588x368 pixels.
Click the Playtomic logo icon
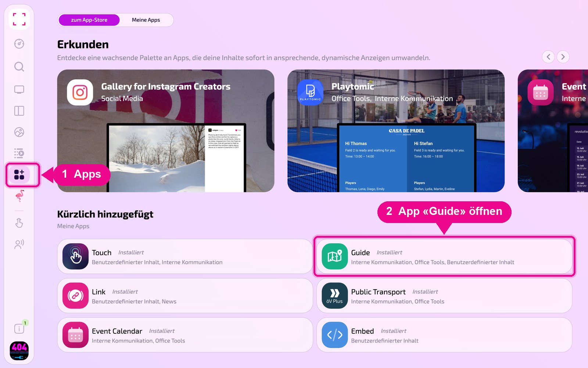310,92
